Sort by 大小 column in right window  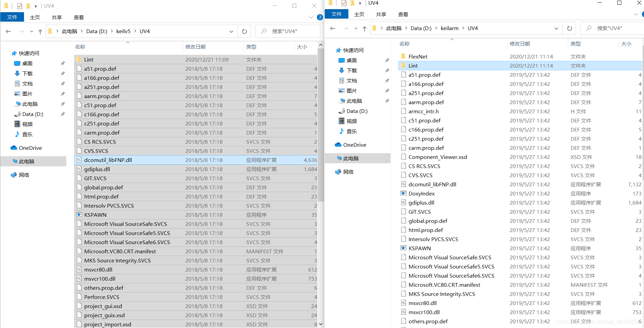click(x=626, y=44)
